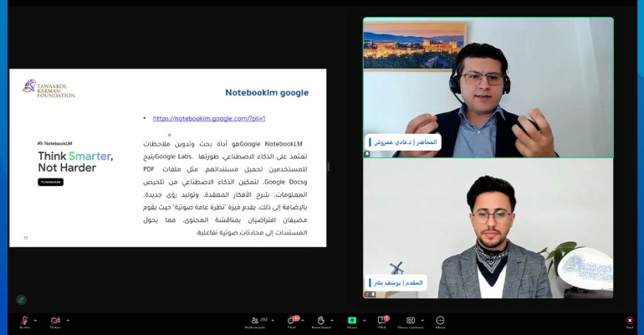This screenshot has height=335, width=644.
Task: Click the red End meeting button
Action: pyautogui.click(x=630, y=320)
